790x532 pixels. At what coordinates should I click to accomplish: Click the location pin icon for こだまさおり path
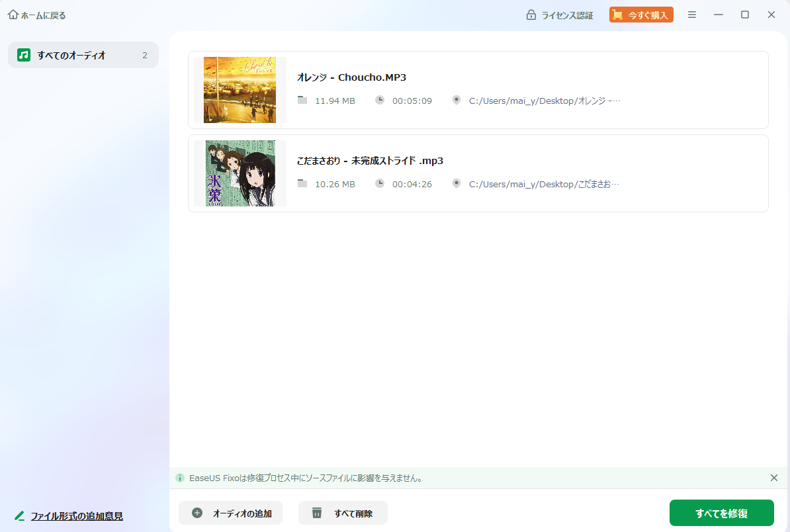(456, 183)
